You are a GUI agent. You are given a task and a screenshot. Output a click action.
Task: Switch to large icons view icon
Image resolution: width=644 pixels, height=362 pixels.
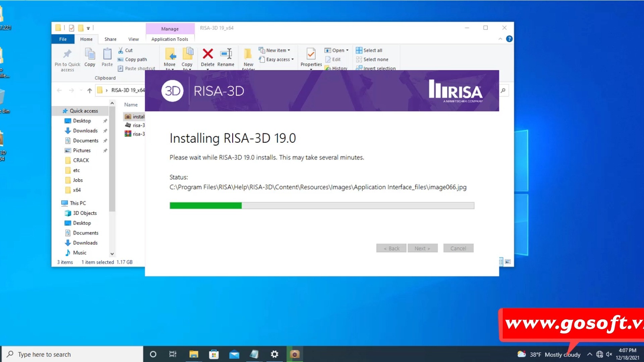[508, 262]
